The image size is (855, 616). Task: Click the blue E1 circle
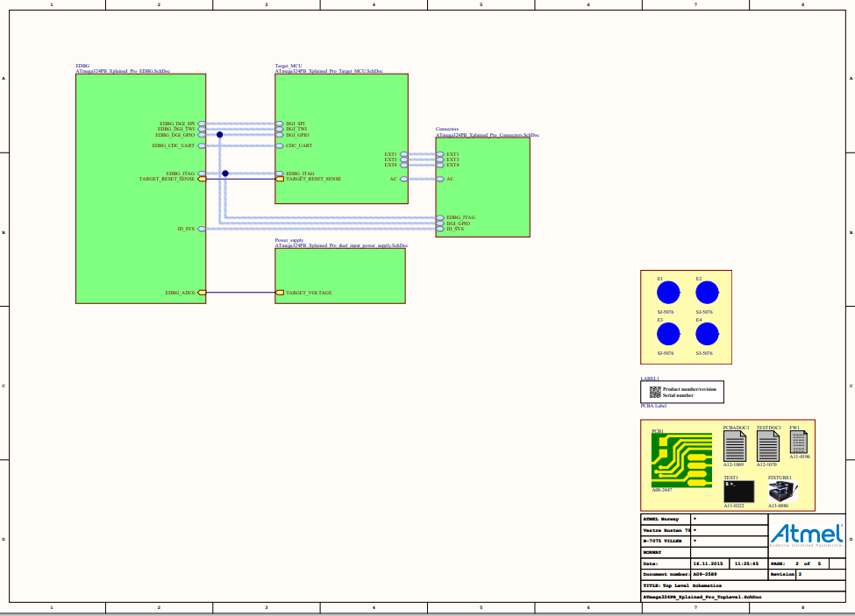(x=668, y=293)
